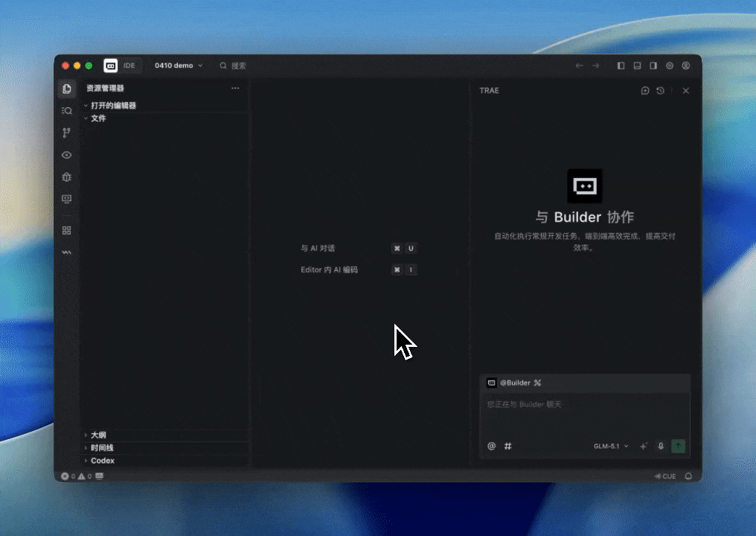The width and height of the screenshot is (756, 536).
Task: Click the TRAE panel title
Action: pyautogui.click(x=490, y=91)
